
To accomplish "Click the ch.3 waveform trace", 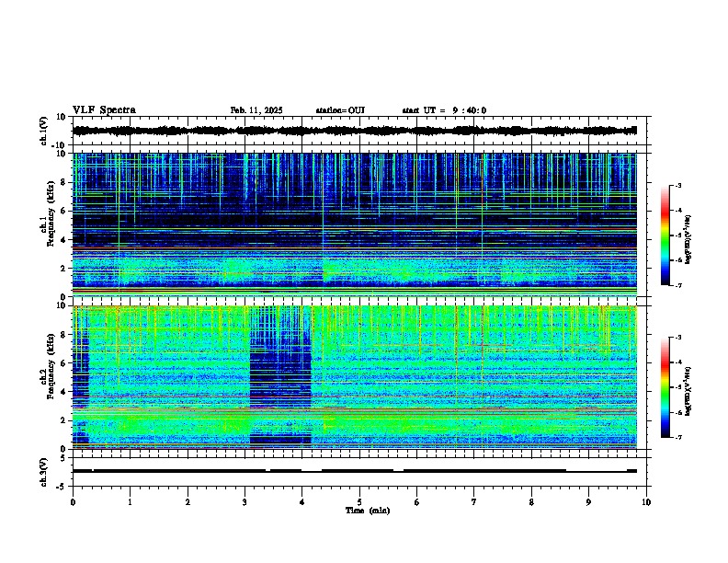I will point(355,471).
